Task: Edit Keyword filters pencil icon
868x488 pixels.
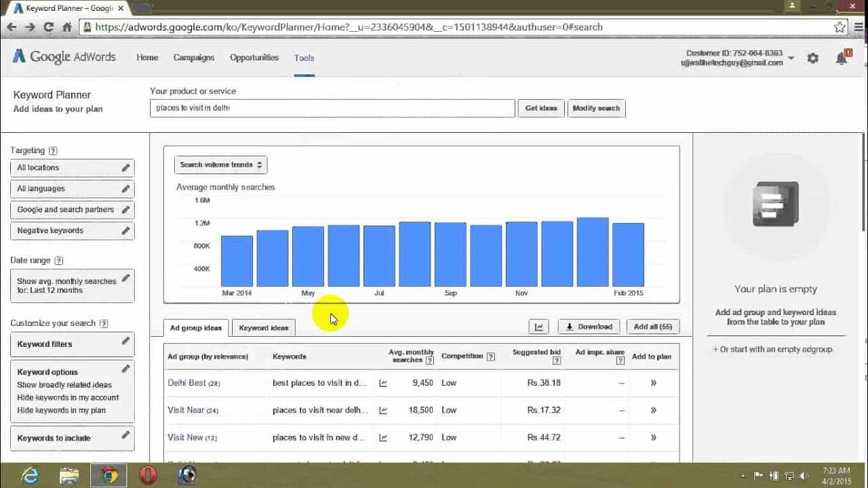Action: pyautogui.click(x=125, y=342)
